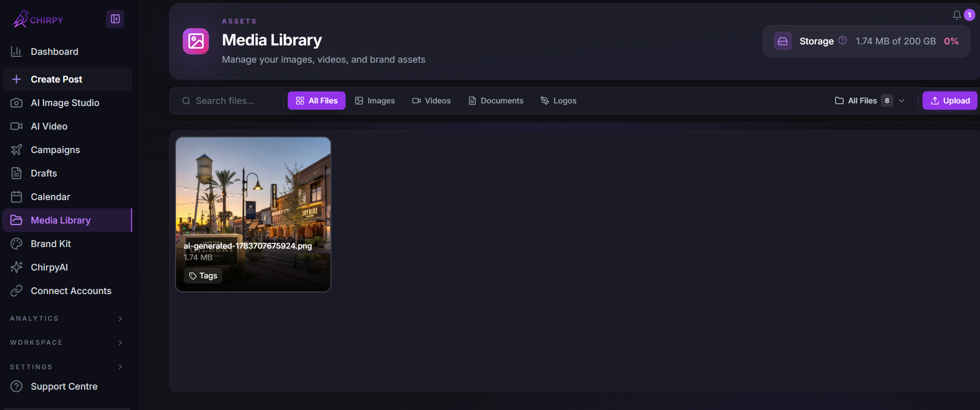The width and height of the screenshot is (980, 410).
Task: Click the 1.74 MB of 200 GB text
Action: coord(896,41)
